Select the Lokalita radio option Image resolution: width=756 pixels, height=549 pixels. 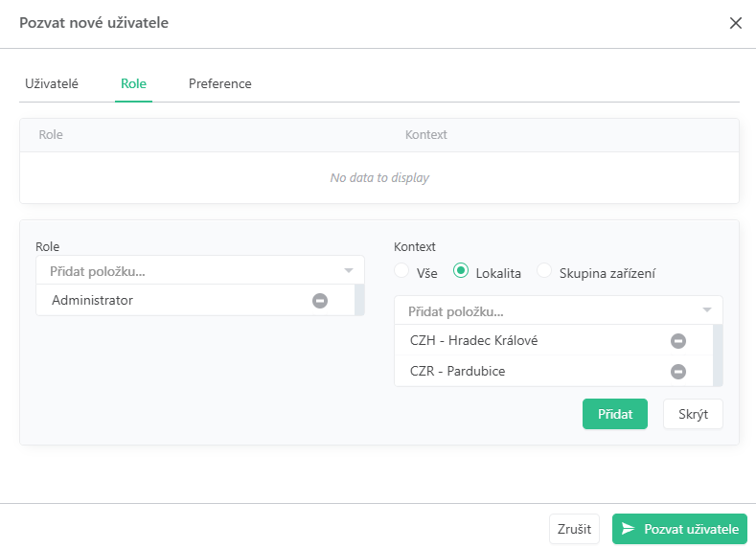tap(461, 272)
